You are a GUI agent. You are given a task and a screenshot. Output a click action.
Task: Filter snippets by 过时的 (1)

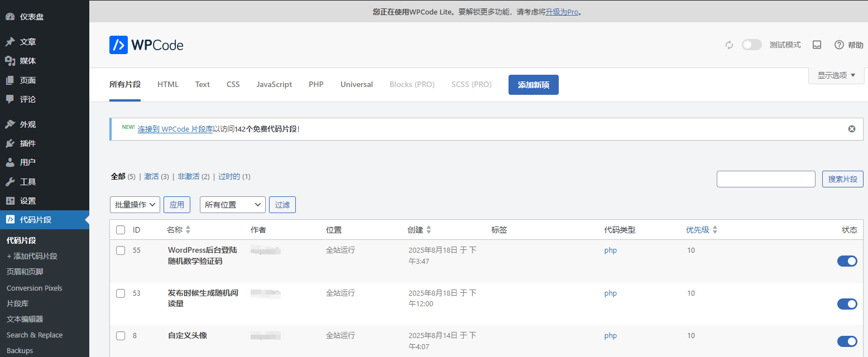[x=234, y=177]
